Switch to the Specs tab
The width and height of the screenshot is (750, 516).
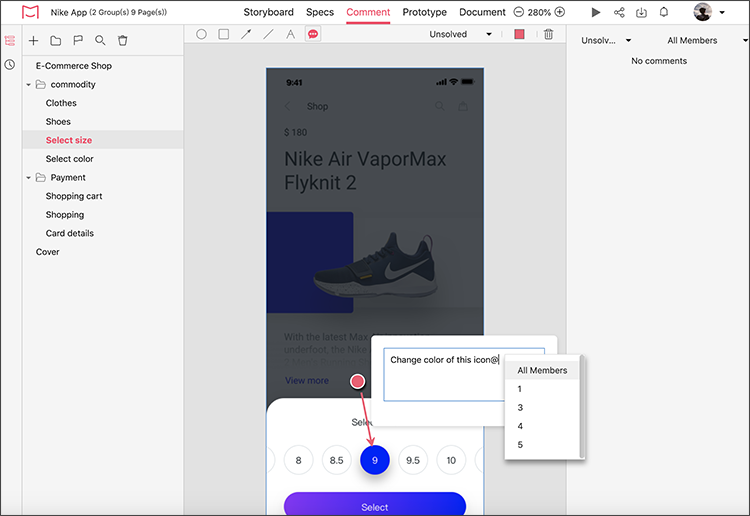(320, 12)
